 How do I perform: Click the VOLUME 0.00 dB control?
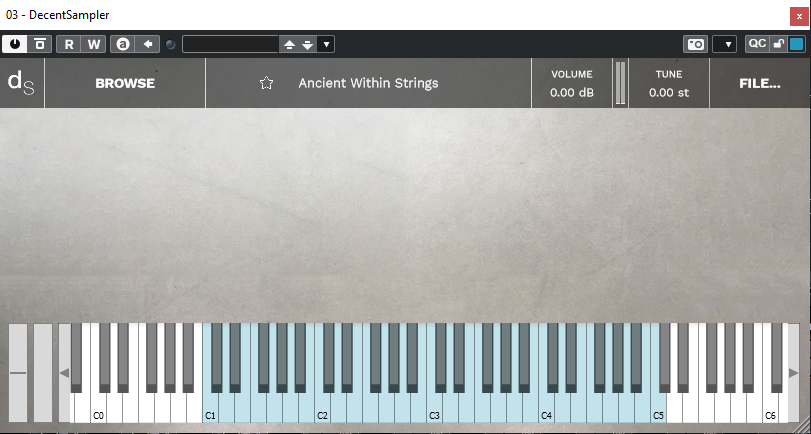coord(572,83)
